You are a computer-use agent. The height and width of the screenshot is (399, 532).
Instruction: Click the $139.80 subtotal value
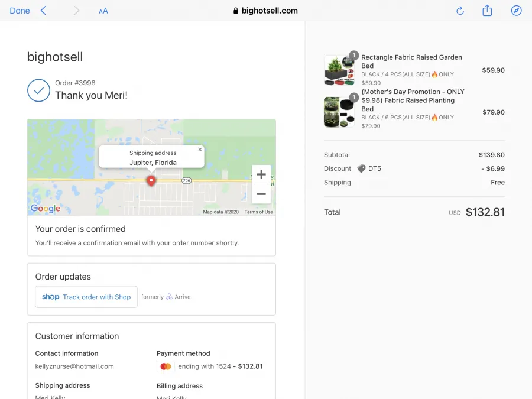(x=492, y=155)
